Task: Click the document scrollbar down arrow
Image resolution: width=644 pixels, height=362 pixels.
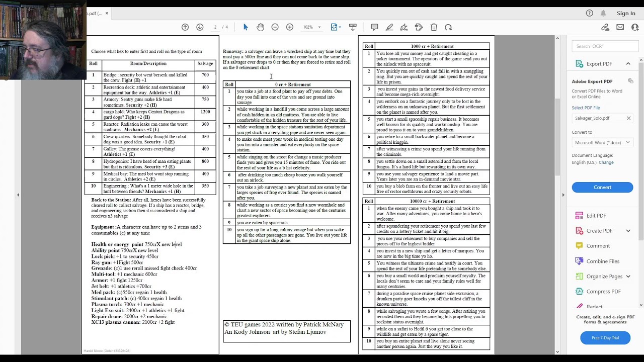Action: [x=557, y=351]
